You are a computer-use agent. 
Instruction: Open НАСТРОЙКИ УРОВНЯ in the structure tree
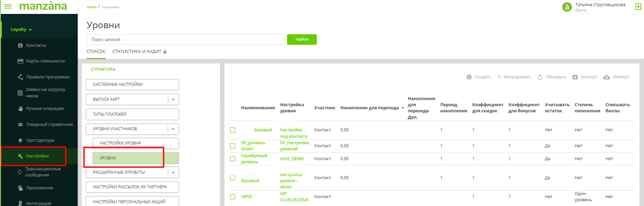tap(120, 143)
